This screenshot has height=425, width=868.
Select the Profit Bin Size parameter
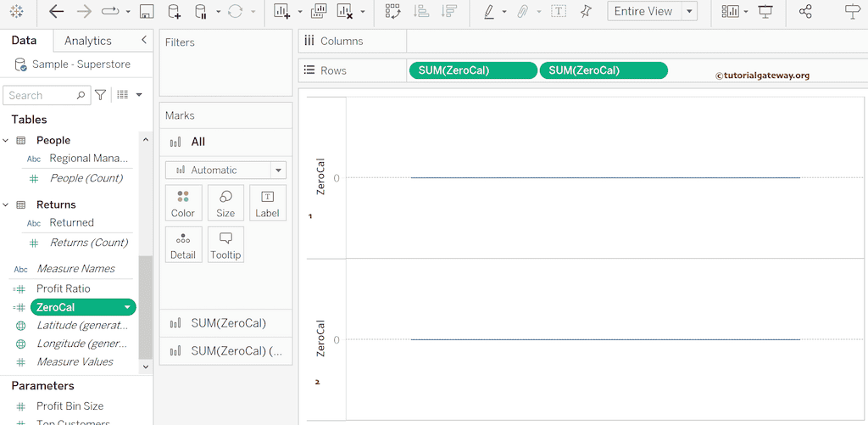[70, 406]
